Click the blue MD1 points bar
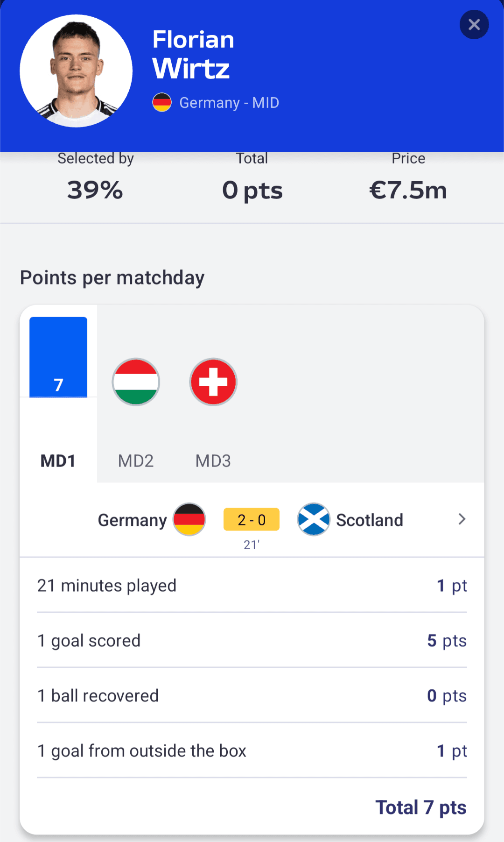This screenshot has width=504, height=842. (58, 357)
